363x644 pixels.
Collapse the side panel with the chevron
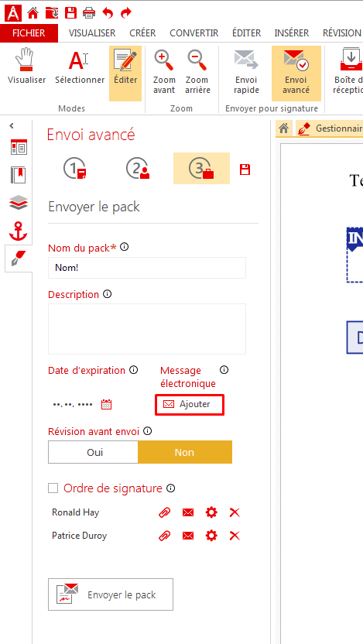click(12, 126)
